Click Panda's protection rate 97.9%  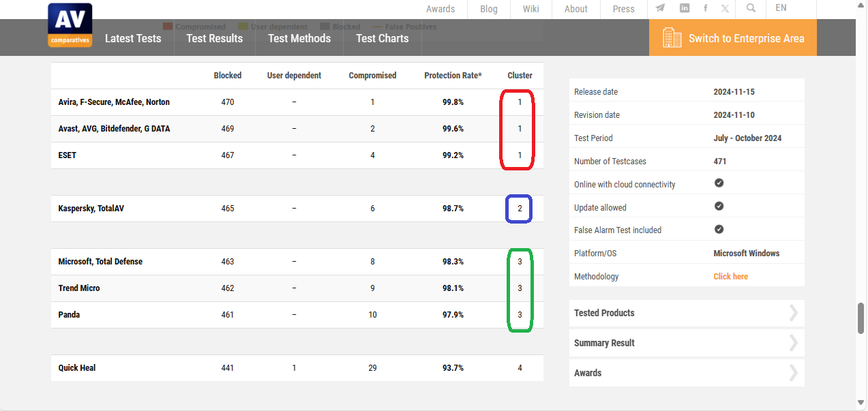click(x=453, y=314)
